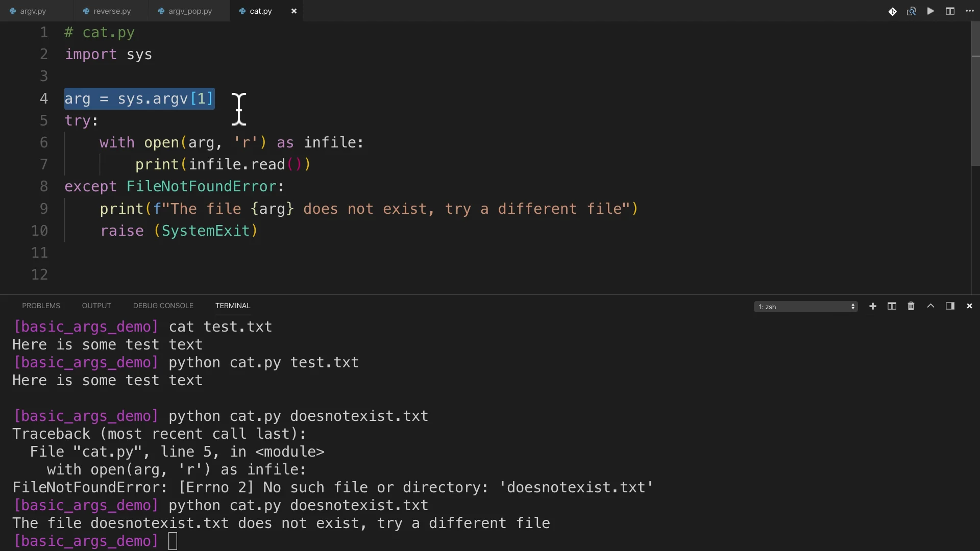Open the 1: zsh terminal selector dropdown

[x=805, y=307]
